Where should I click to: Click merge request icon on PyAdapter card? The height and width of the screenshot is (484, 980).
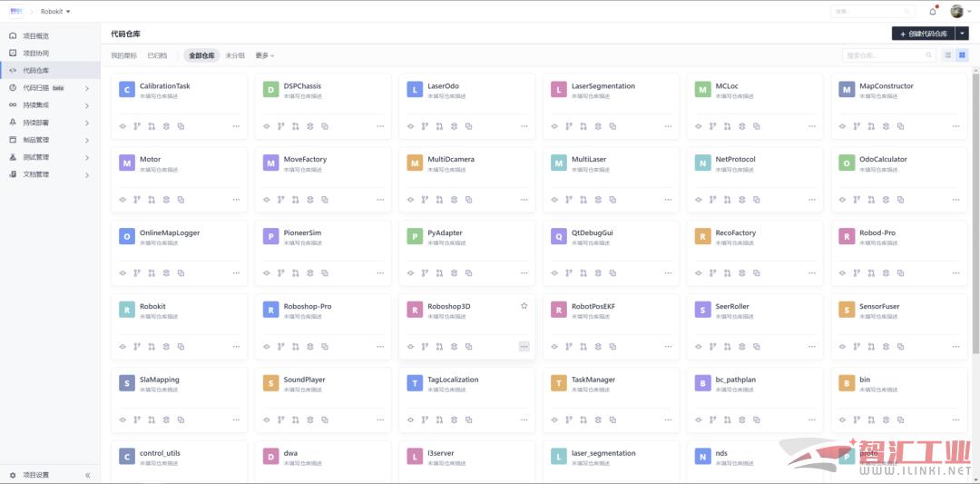click(x=439, y=273)
